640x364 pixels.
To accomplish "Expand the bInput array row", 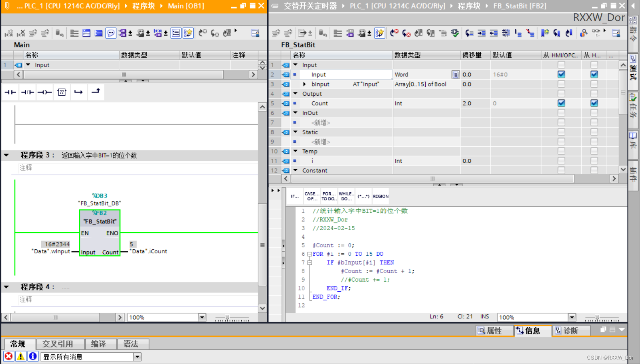I will pos(304,84).
